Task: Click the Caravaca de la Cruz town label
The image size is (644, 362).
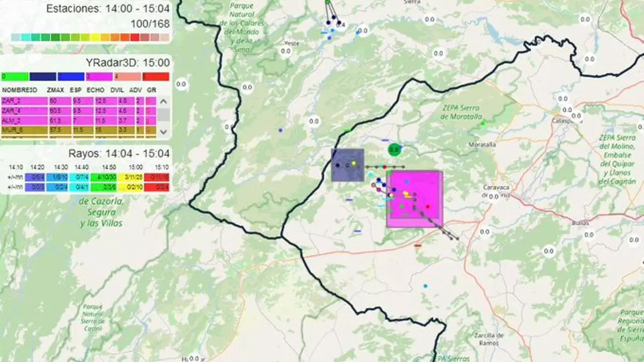Action: pos(497,191)
